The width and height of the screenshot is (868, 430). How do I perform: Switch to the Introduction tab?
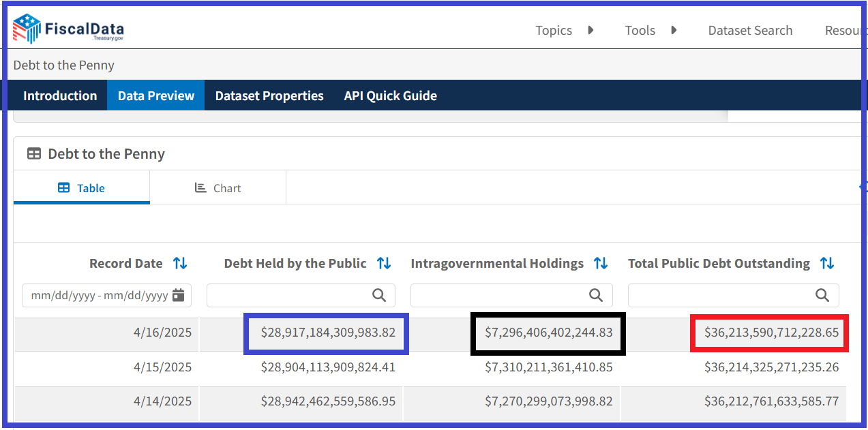coord(60,95)
